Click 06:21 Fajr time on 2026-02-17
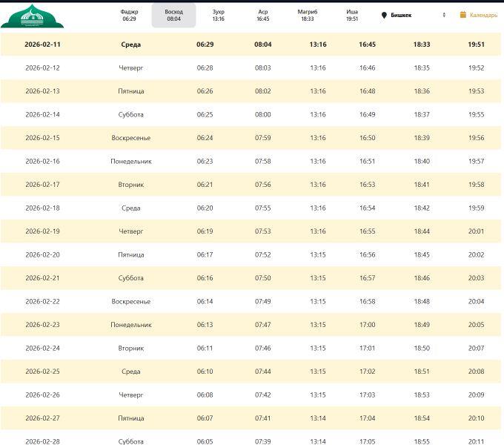Screen dimensions: 504x445 [205, 185]
